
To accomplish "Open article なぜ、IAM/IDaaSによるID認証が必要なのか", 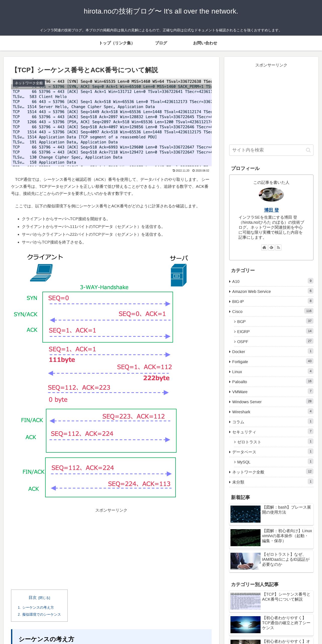I will point(286,559).
